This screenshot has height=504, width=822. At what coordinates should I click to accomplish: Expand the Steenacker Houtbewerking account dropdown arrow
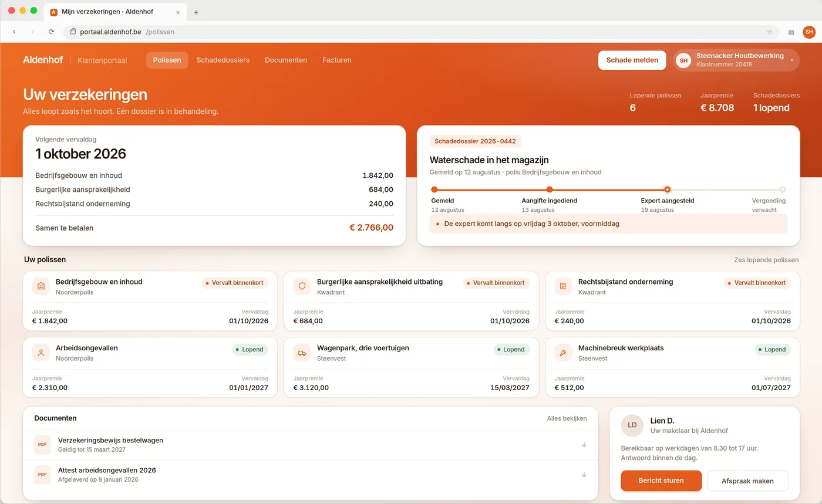tap(791, 60)
